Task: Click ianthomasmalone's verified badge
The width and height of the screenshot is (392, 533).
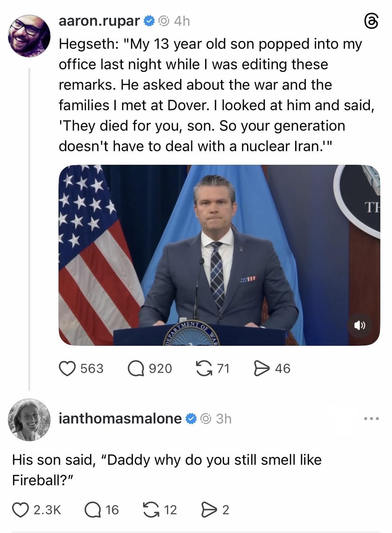Action: pos(191,419)
